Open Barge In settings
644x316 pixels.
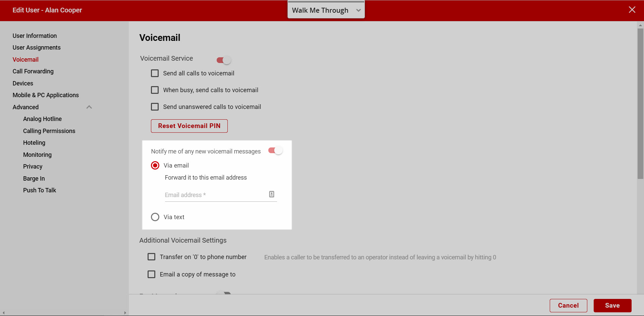click(34, 179)
